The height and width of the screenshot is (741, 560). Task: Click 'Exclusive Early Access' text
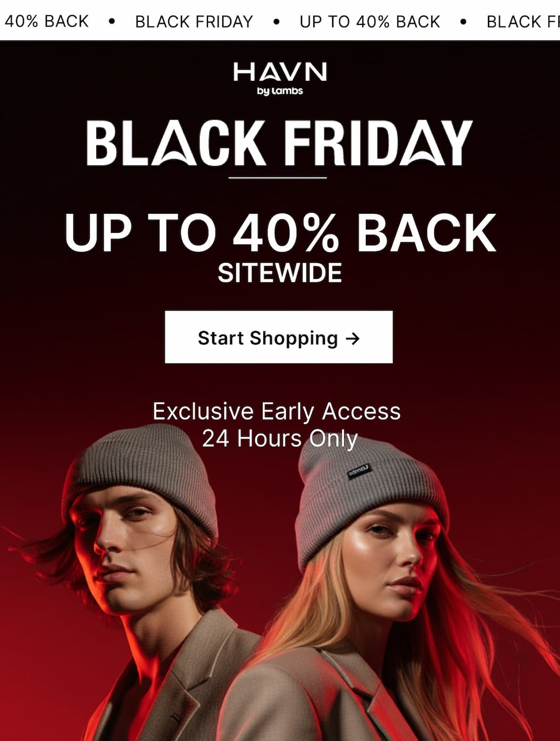(277, 411)
